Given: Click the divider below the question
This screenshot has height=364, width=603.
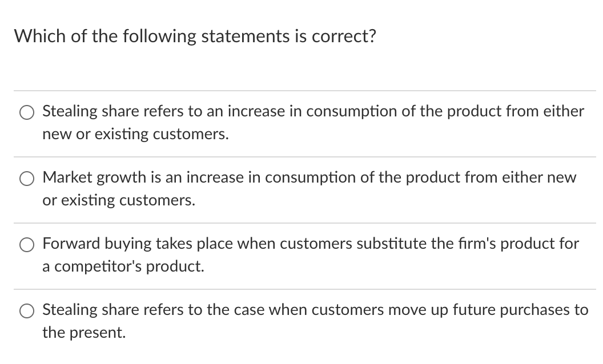Looking at the screenshot, I should [x=301, y=90].
